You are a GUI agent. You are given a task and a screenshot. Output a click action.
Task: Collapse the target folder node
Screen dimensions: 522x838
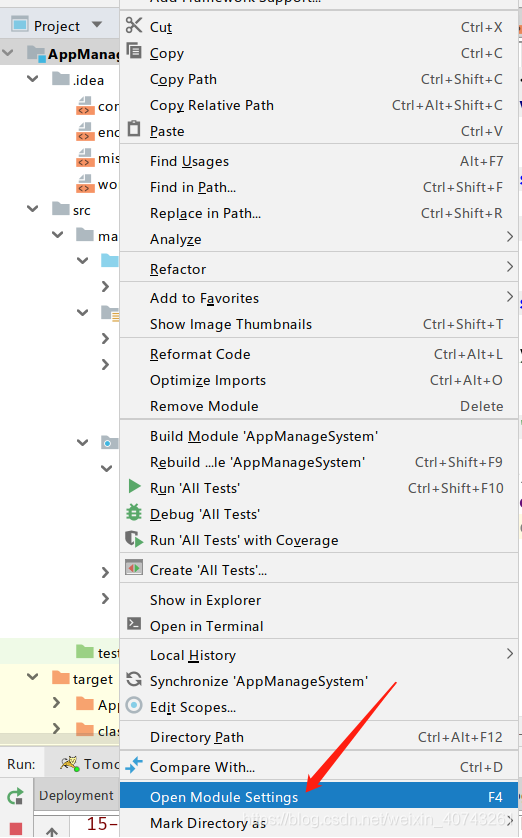tap(33, 677)
